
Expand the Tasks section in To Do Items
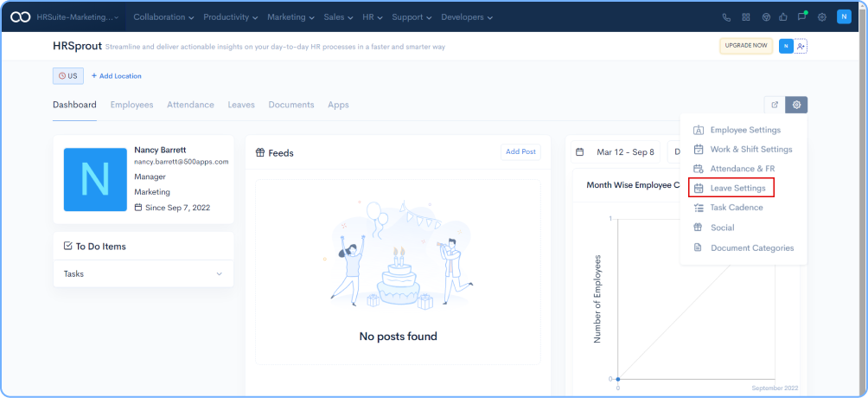tap(219, 274)
